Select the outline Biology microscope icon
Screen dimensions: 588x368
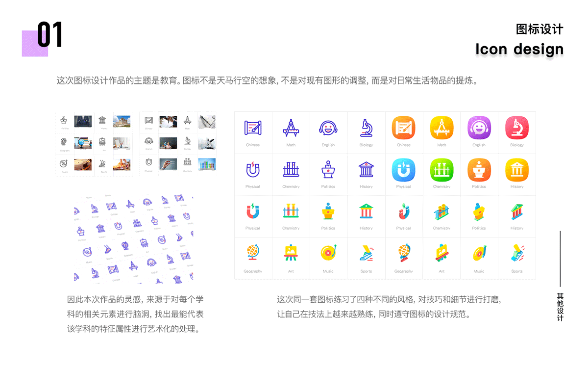tap(366, 128)
